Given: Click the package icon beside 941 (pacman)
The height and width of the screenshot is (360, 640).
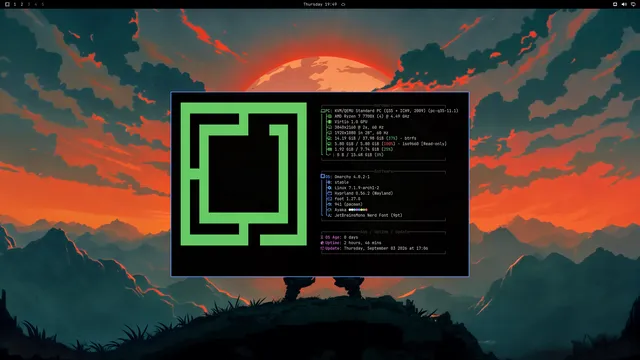Looking at the screenshot, I should coord(329,204).
